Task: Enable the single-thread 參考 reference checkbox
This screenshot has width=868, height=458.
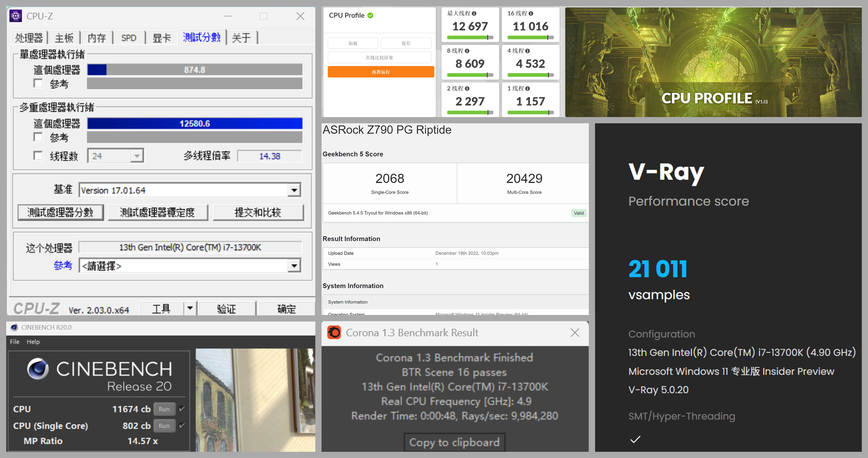Action: click(x=38, y=83)
